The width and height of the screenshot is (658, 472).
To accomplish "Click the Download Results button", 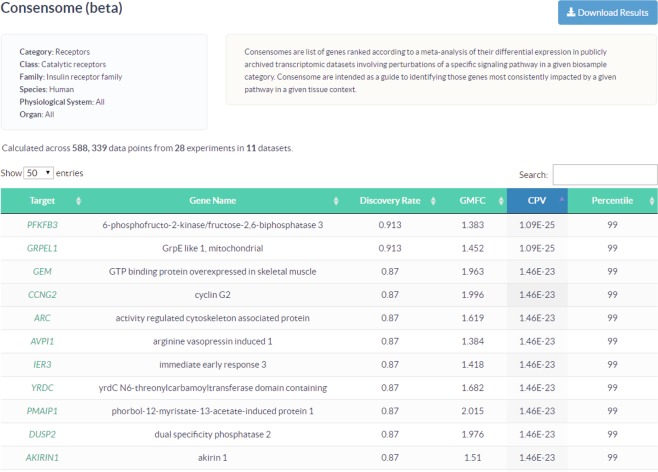I will pyautogui.click(x=607, y=13).
